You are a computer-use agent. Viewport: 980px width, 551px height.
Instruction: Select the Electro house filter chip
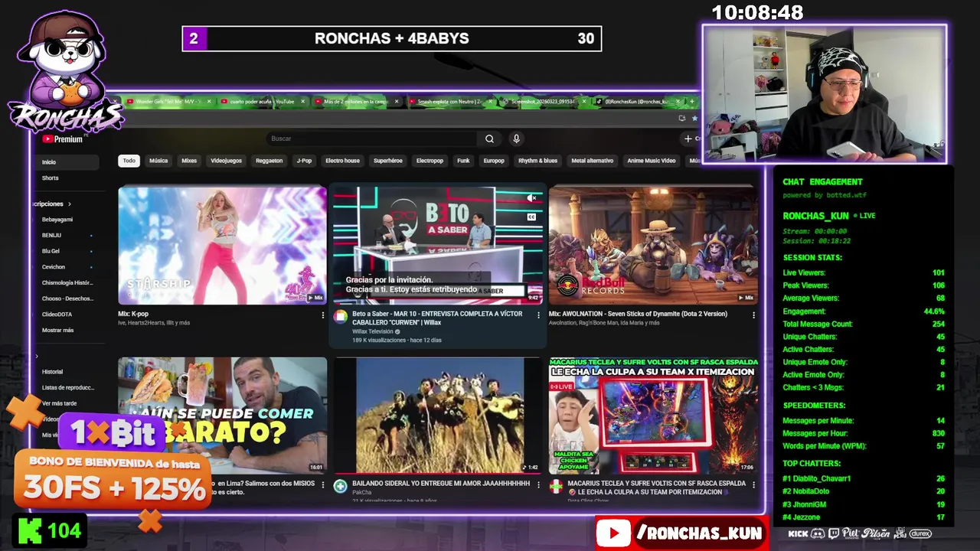point(342,161)
